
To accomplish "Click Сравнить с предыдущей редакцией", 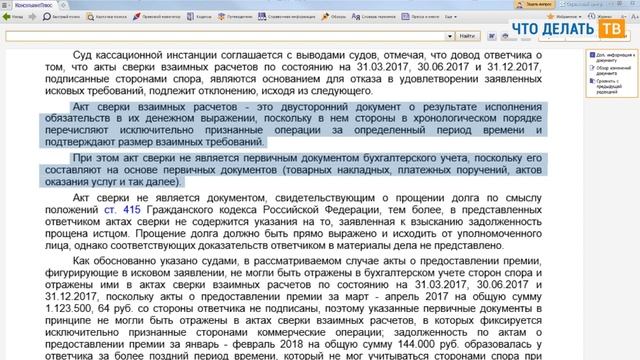I will [606, 86].
